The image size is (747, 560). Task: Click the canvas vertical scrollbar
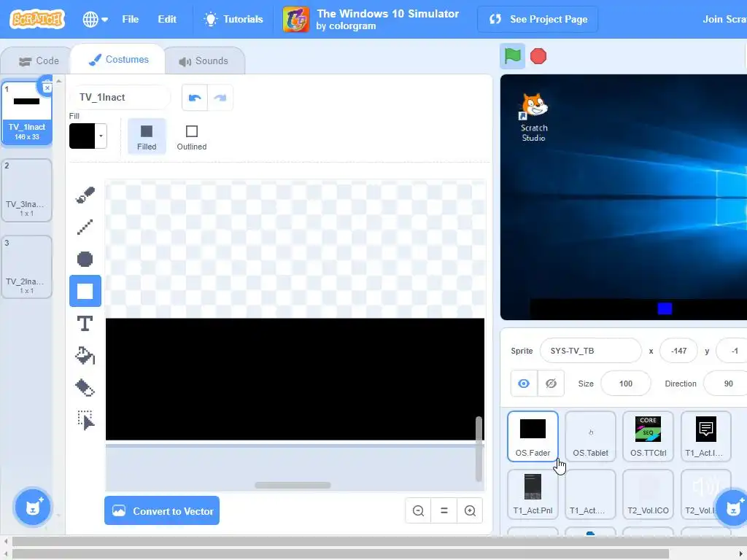pyautogui.click(x=479, y=449)
